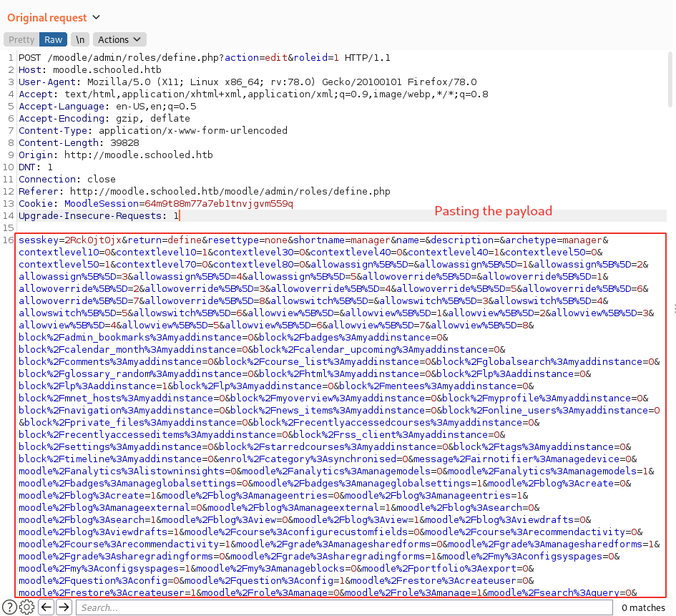Click the moodle%2Fanalytics%3Alistowninsights=0 parameter
This screenshot has width=676, height=616.
point(127,471)
